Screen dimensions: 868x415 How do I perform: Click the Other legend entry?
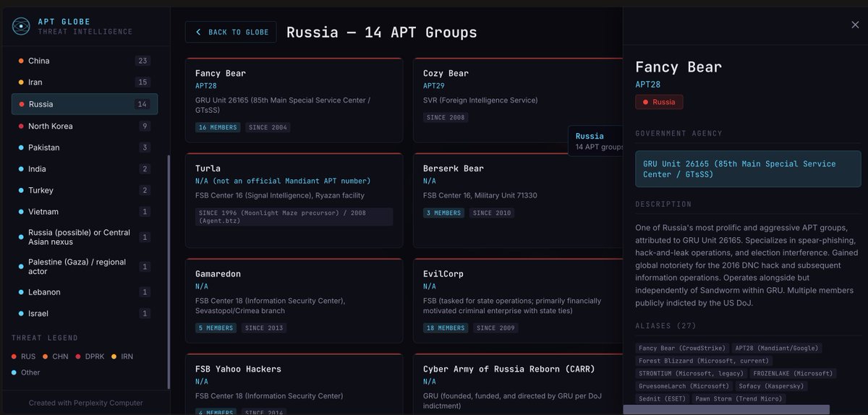pos(25,372)
